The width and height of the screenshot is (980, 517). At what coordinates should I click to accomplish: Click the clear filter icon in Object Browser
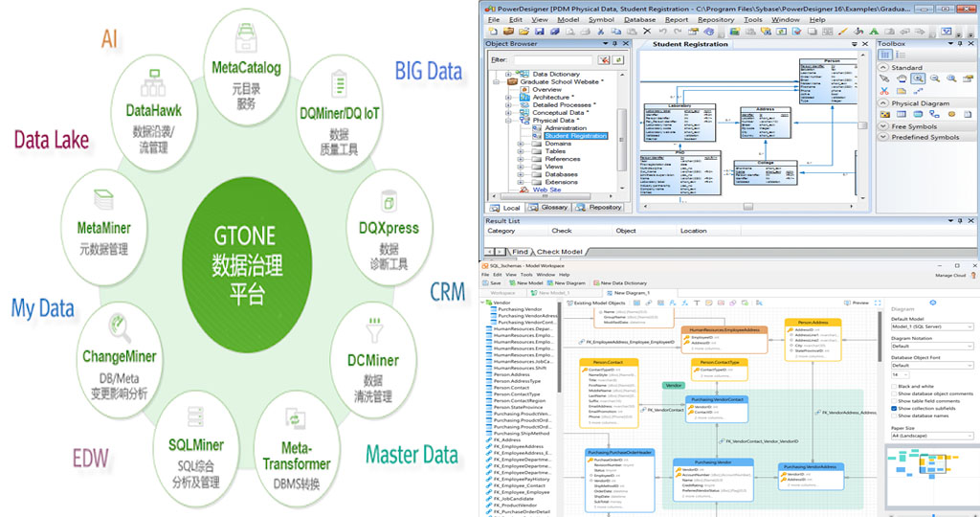pyautogui.click(x=603, y=60)
